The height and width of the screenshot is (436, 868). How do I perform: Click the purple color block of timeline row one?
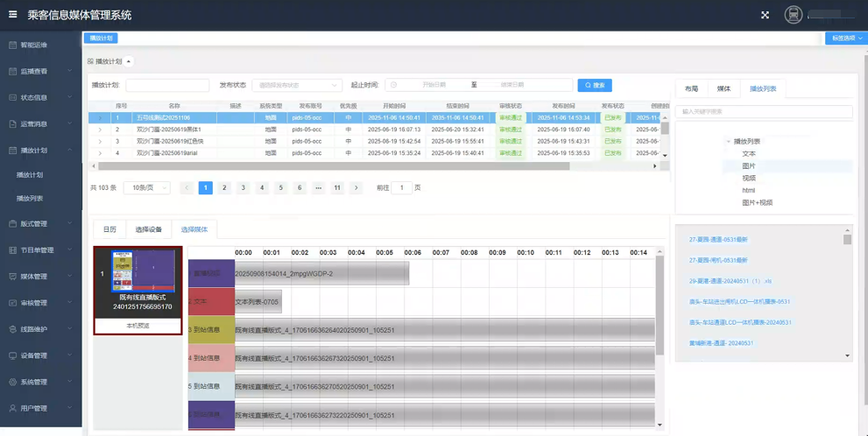[x=211, y=273]
